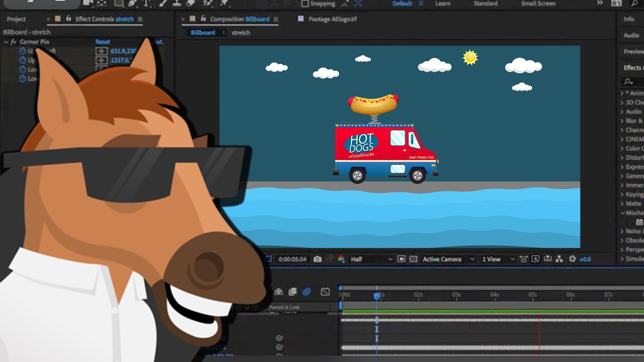Select the Clone Stamp tool in toolbar
The image size is (644, 362).
[176, 3]
